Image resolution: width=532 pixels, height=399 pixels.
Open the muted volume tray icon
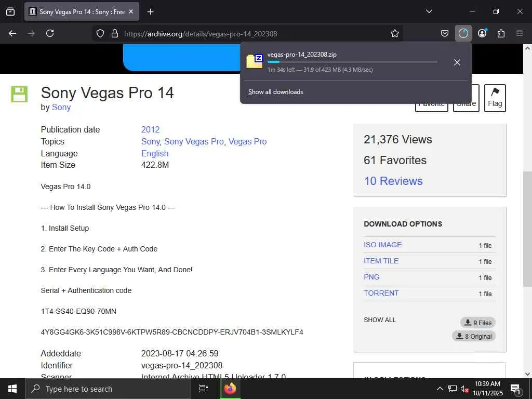pos(464,389)
